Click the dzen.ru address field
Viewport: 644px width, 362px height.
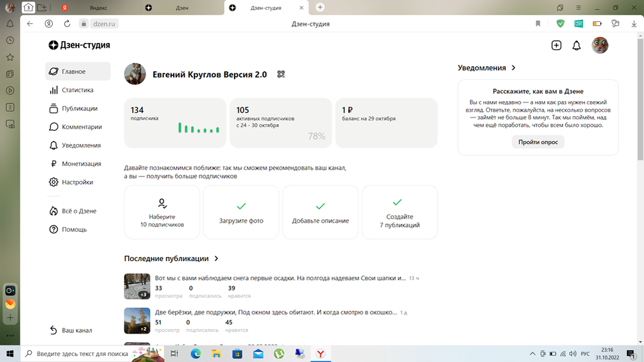(104, 24)
